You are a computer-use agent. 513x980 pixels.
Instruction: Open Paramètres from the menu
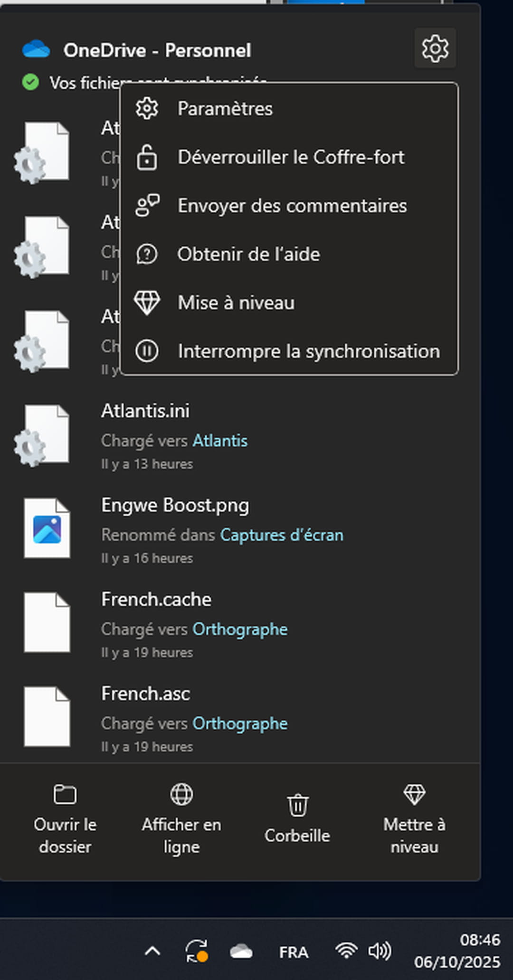(x=224, y=109)
